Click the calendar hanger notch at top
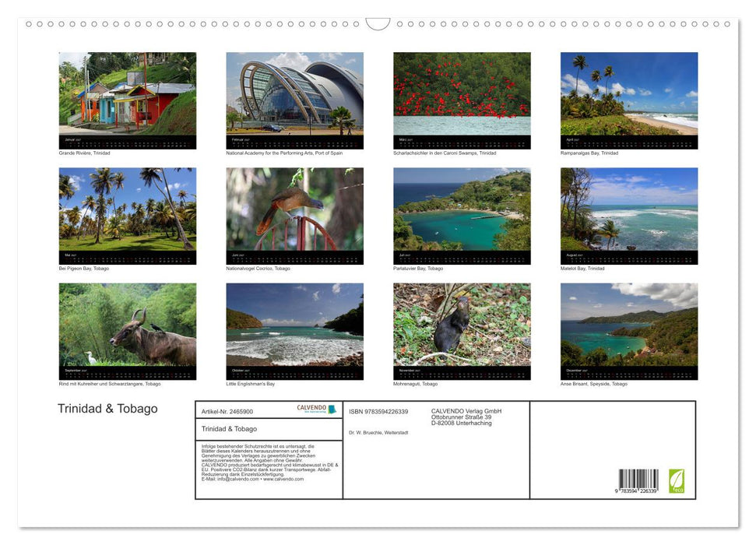The height and width of the screenshot is (545, 756). click(378, 24)
